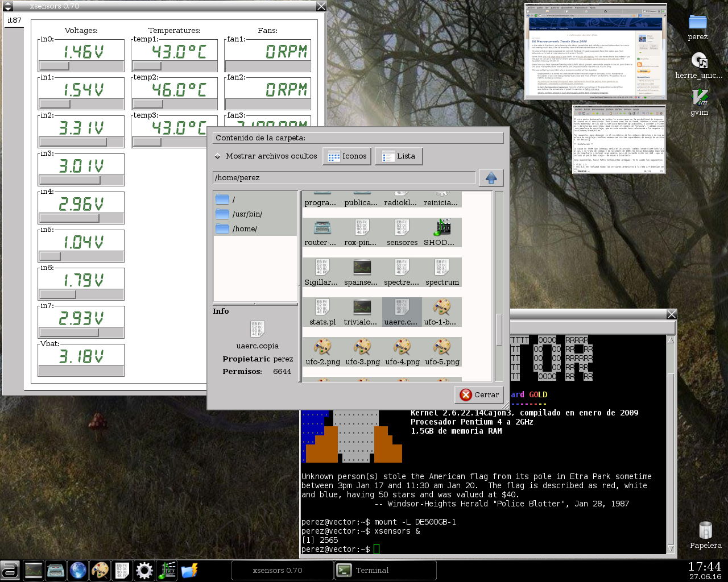Open the hex document icon in taskbar
The image size is (728, 582).
click(122, 570)
